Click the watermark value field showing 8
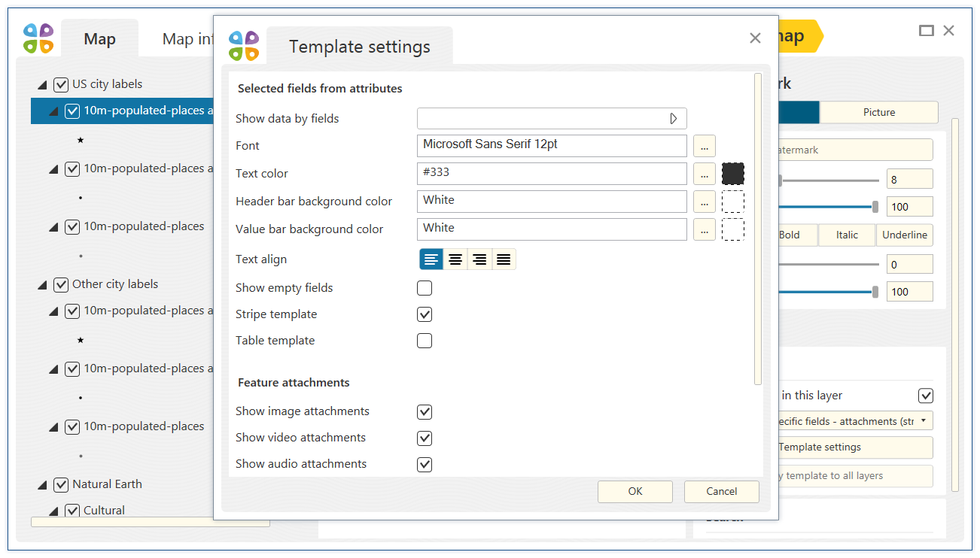Viewport: 980px width, 558px height. (910, 180)
